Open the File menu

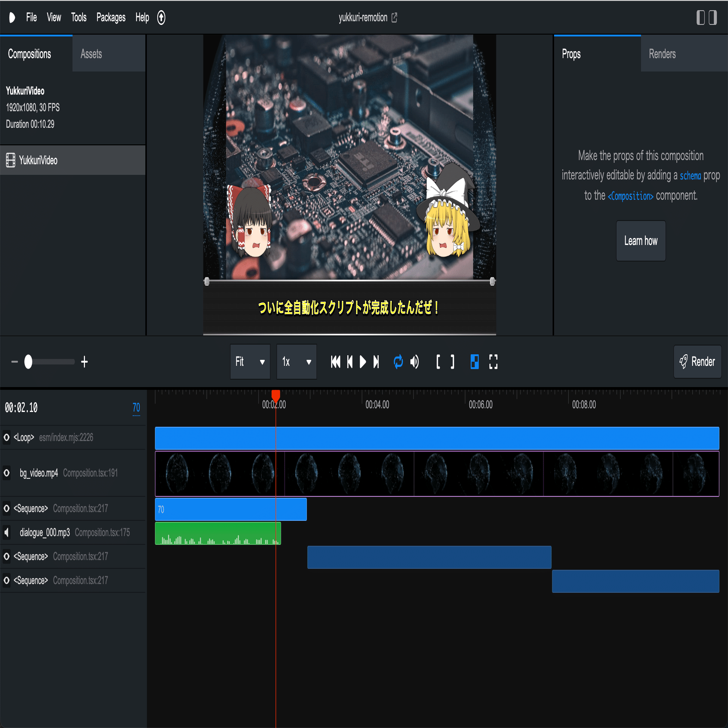click(x=31, y=18)
